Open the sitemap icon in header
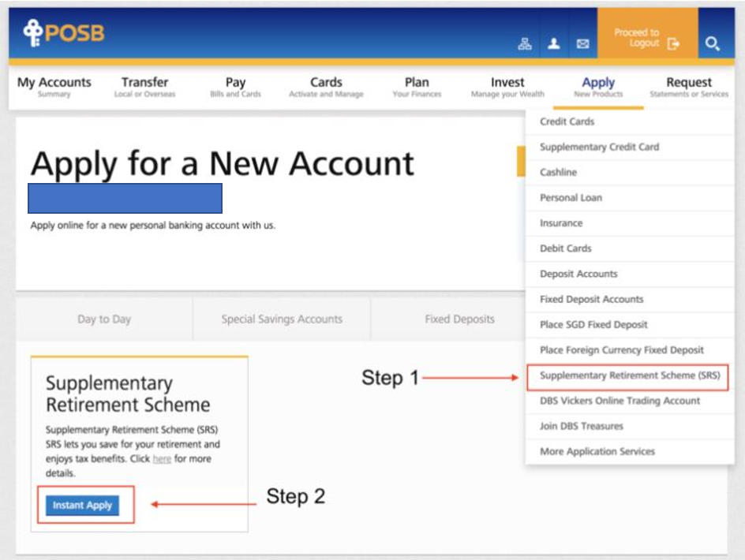 (525, 43)
